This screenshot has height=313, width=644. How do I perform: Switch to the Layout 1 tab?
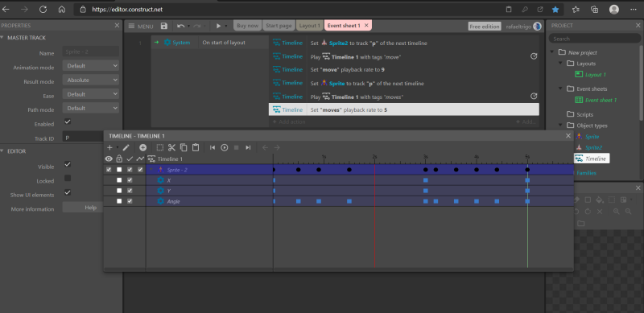point(310,26)
